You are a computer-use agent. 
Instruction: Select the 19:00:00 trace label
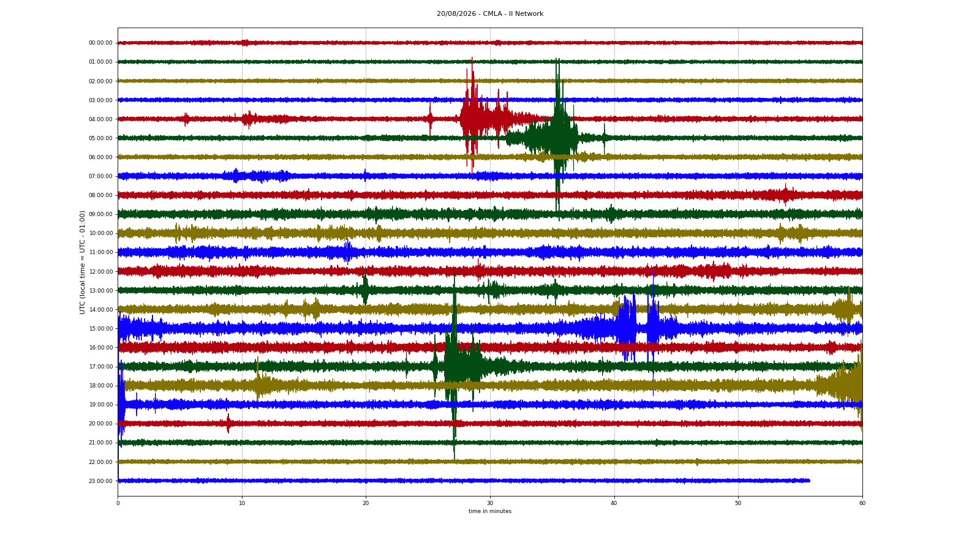pyautogui.click(x=100, y=404)
